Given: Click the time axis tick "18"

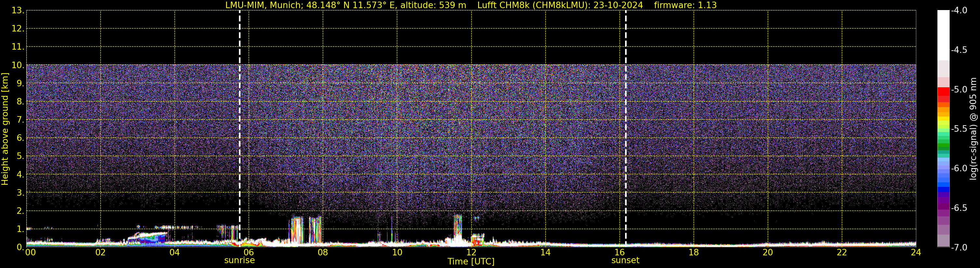Looking at the screenshot, I should coord(694,252).
